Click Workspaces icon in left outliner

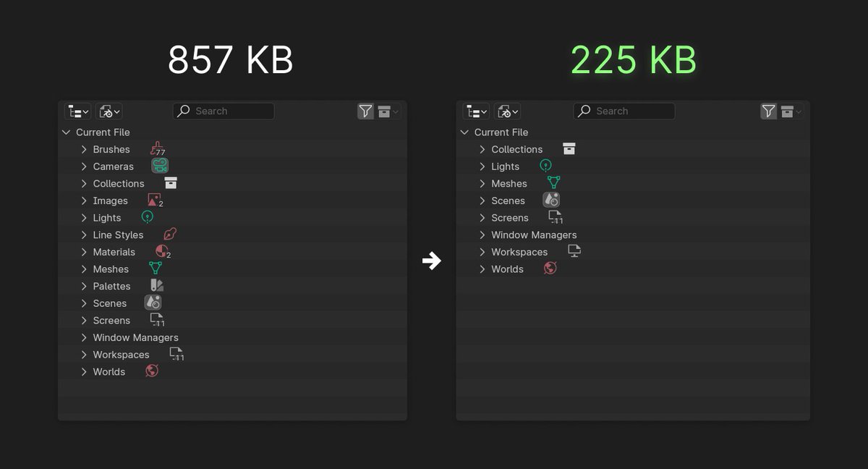tap(176, 354)
